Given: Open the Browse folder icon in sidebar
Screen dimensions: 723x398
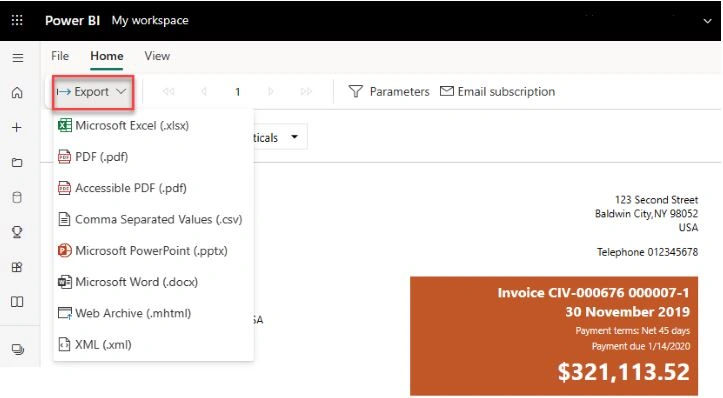Looking at the screenshot, I should tap(17, 162).
